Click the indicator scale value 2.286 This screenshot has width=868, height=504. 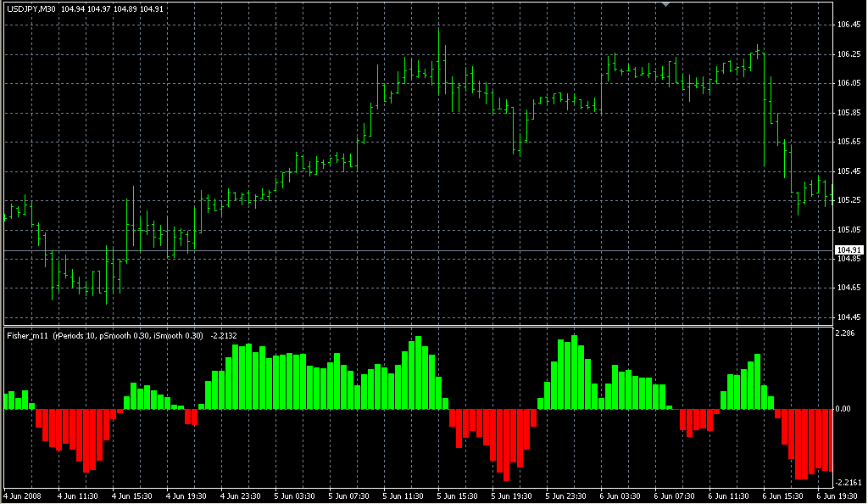(x=845, y=333)
